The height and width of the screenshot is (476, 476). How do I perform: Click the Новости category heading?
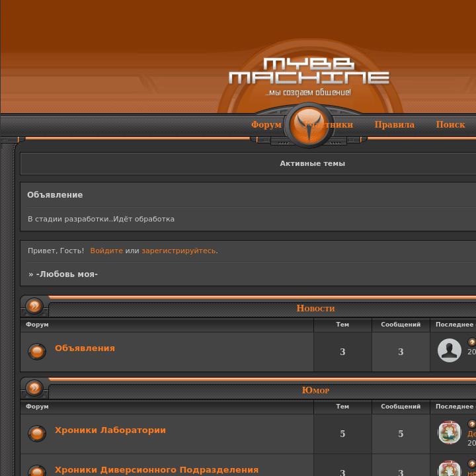[x=315, y=308]
